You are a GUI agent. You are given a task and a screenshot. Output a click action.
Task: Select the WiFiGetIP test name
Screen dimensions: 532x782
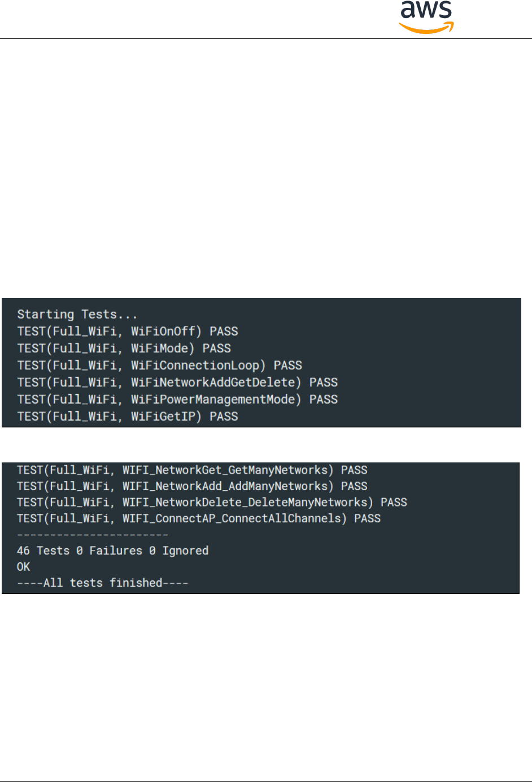click(163, 416)
